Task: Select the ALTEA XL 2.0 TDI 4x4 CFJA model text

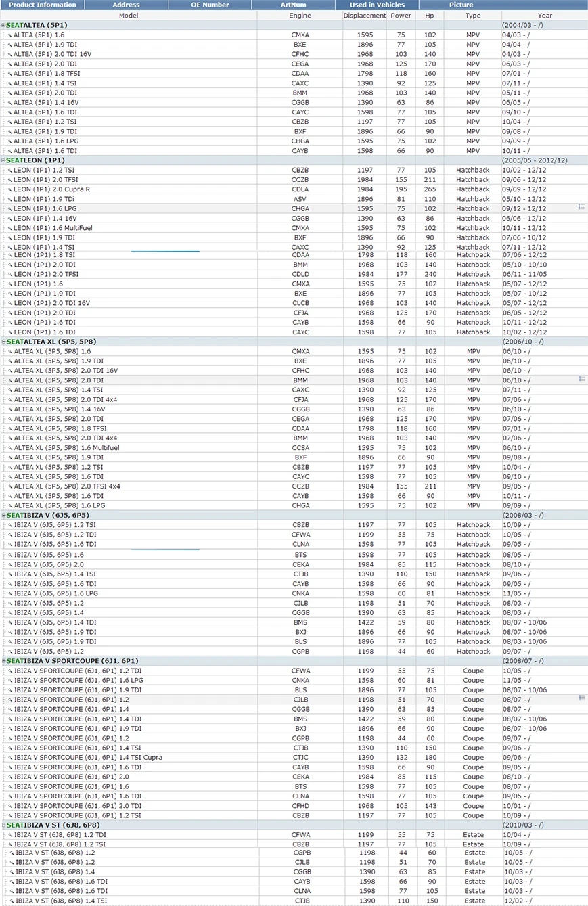Action: click(x=66, y=400)
